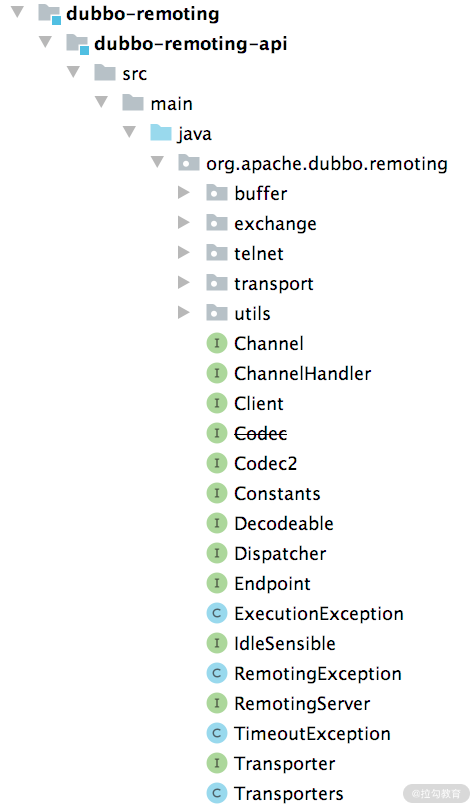Image resolution: width=476 pixels, height=809 pixels.
Task: Select ChannelHandler in the tree
Action: pyautogui.click(x=303, y=374)
